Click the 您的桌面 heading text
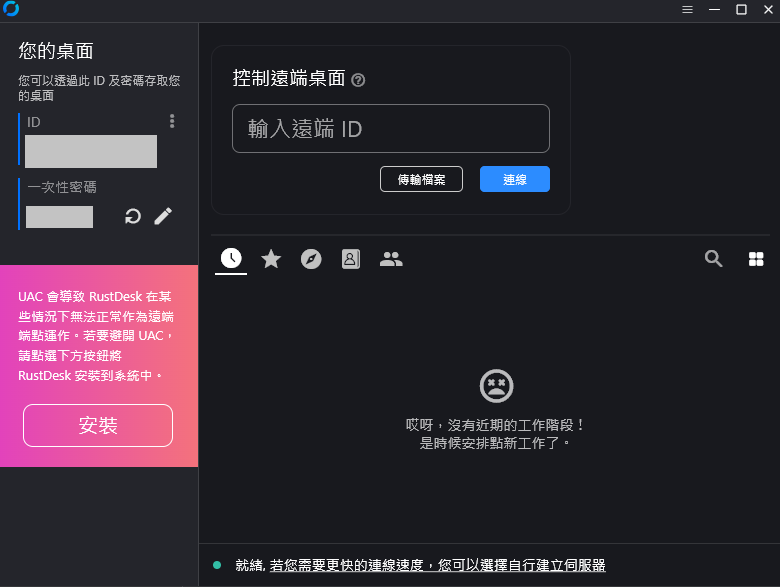Image resolution: width=780 pixels, height=587 pixels. (56, 51)
